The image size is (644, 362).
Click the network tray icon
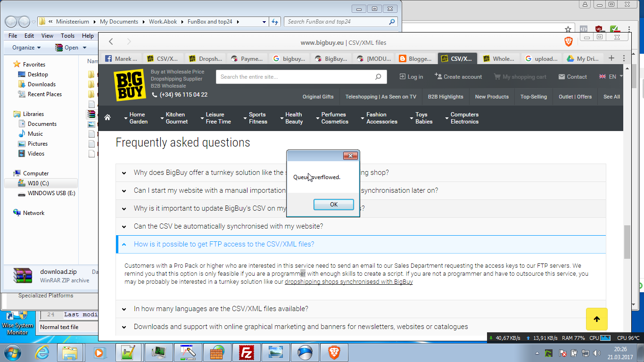pos(586,353)
